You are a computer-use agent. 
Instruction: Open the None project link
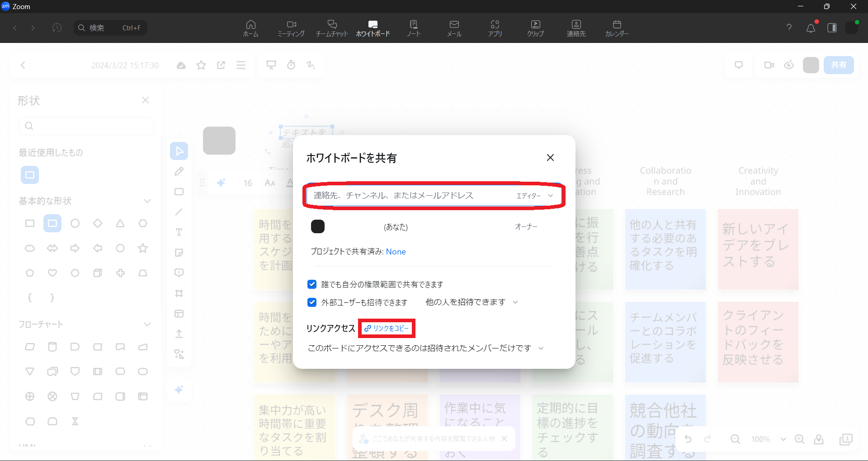(396, 252)
